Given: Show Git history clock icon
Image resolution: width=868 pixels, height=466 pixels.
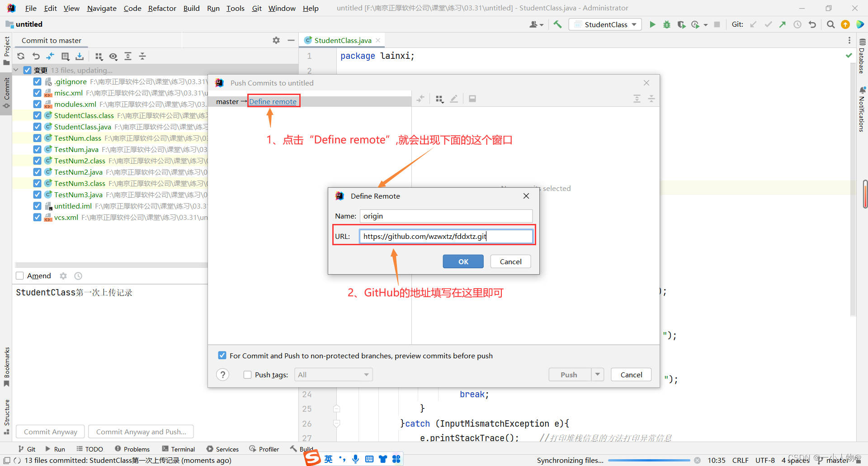Looking at the screenshot, I should pos(797,24).
